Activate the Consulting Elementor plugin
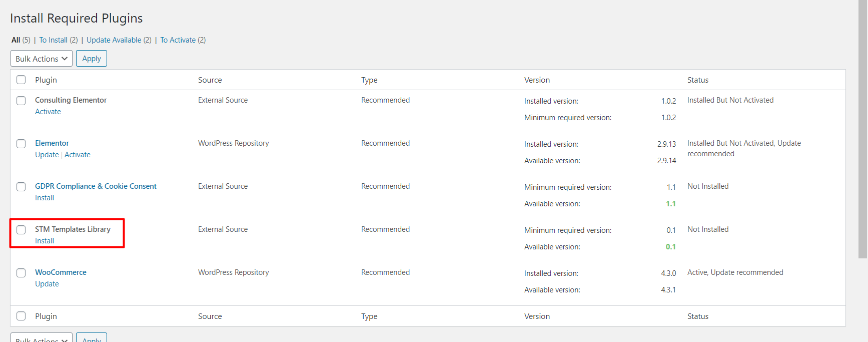 click(48, 112)
